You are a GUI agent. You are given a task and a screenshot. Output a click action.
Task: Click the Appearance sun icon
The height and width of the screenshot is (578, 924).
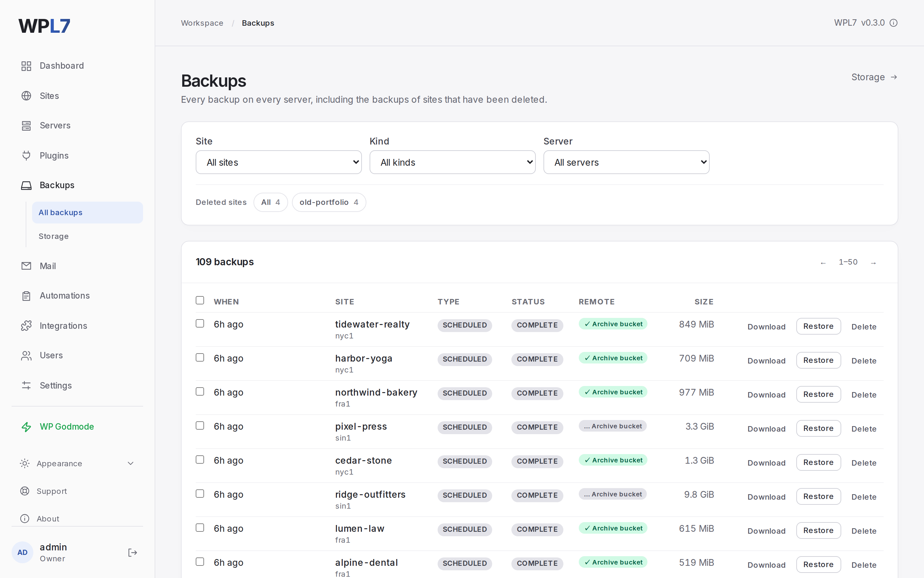pos(25,464)
